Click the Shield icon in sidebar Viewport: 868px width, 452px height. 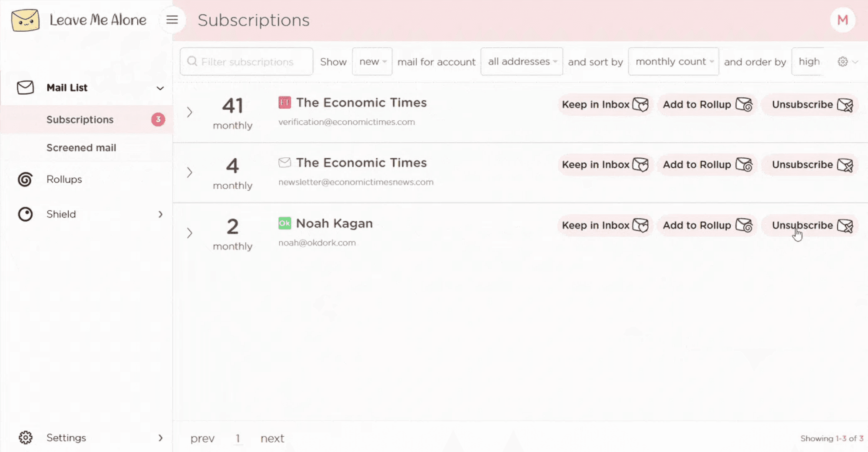point(25,214)
